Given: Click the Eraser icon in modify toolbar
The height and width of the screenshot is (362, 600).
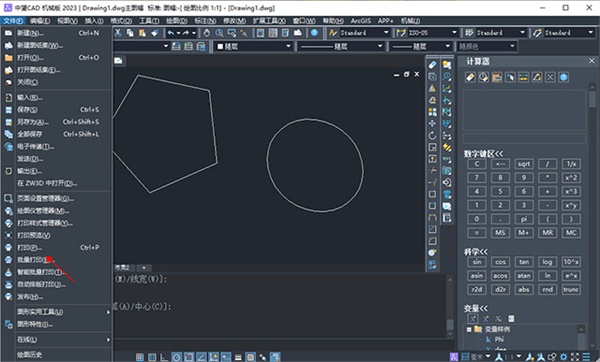Looking at the screenshot, I should [432, 65].
